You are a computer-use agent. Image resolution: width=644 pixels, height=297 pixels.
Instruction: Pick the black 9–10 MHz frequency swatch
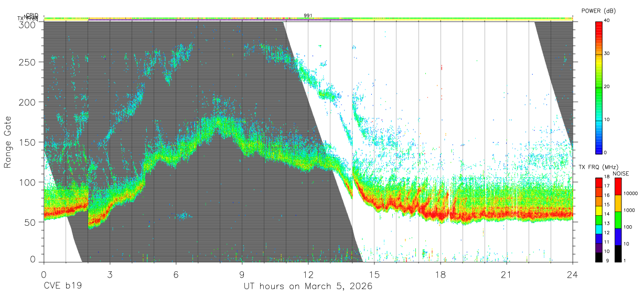[x=599, y=257]
